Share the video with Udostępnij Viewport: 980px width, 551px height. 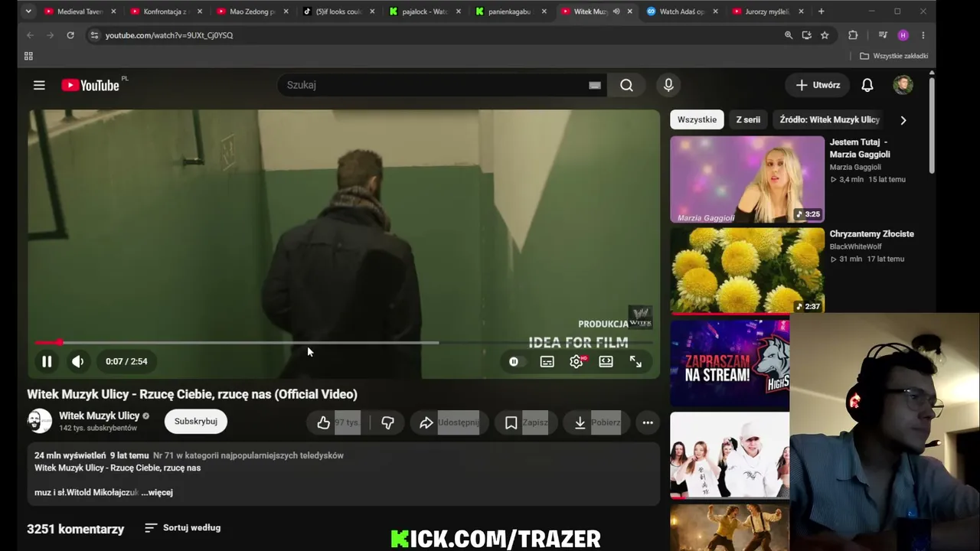449,422
